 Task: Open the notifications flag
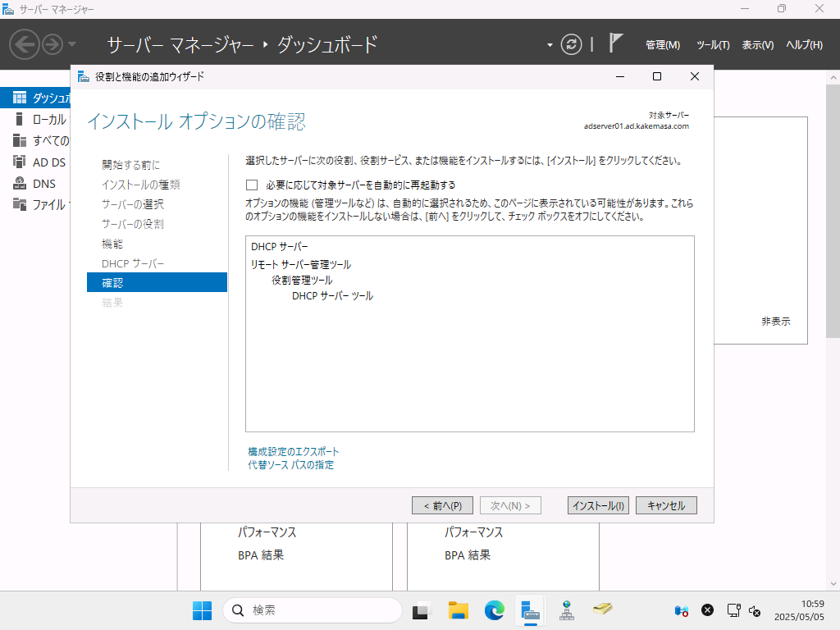(x=615, y=43)
